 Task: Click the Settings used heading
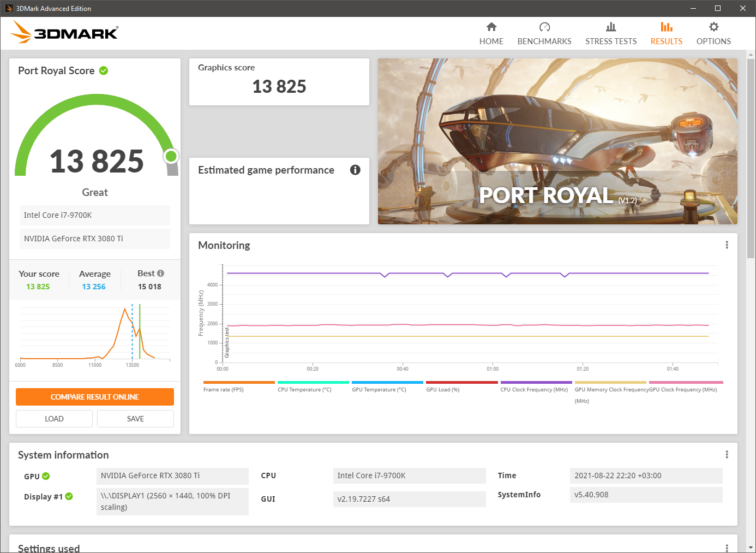pyautogui.click(x=49, y=548)
